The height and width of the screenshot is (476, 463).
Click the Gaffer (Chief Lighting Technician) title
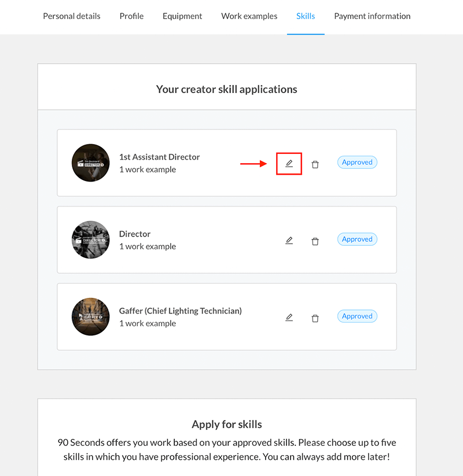click(x=180, y=311)
